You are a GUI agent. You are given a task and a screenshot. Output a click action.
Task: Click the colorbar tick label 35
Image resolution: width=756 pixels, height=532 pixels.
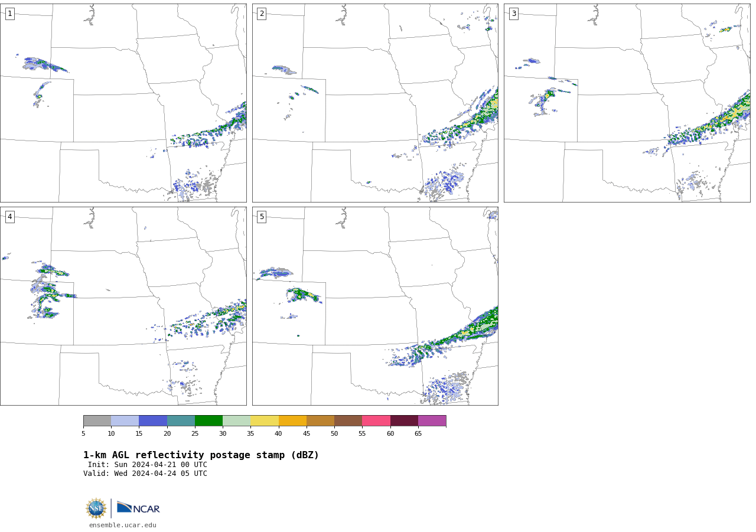250,434
